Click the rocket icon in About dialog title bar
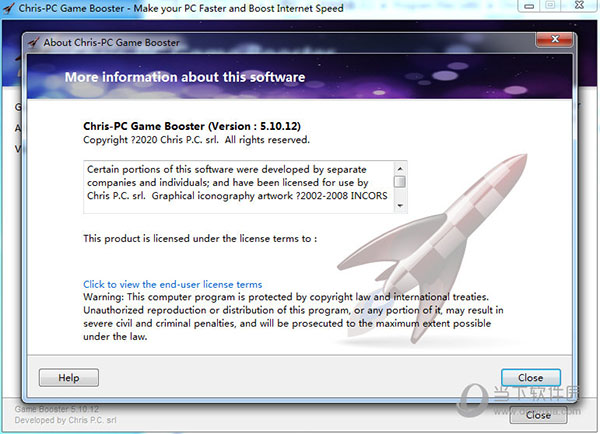The image size is (600, 434). tap(34, 42)
